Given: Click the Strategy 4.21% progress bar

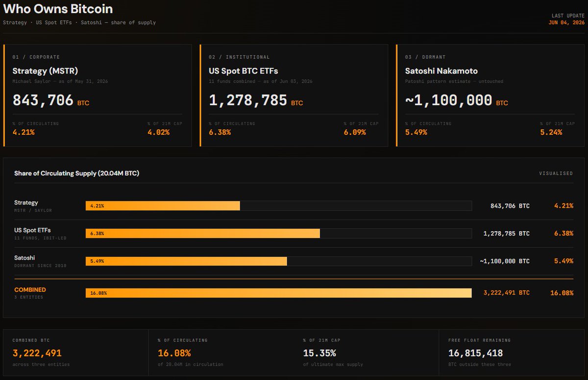Looking at the screenshot, I should 278,206.
